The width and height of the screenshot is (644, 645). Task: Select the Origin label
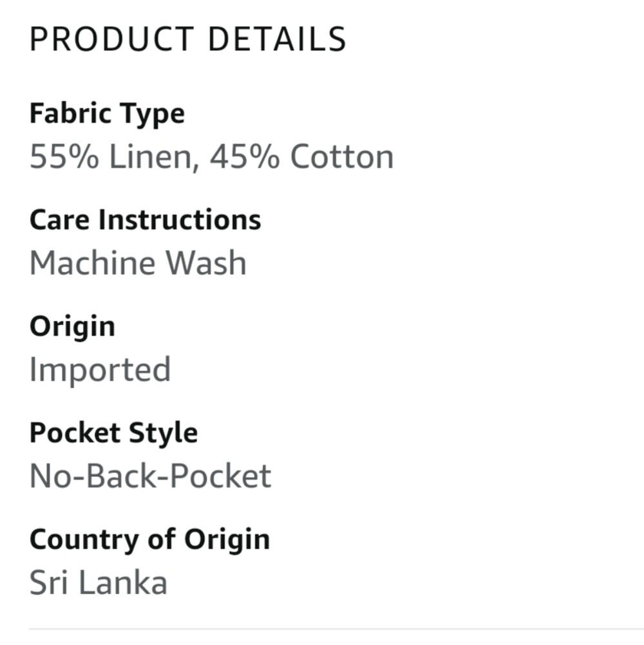72,327
